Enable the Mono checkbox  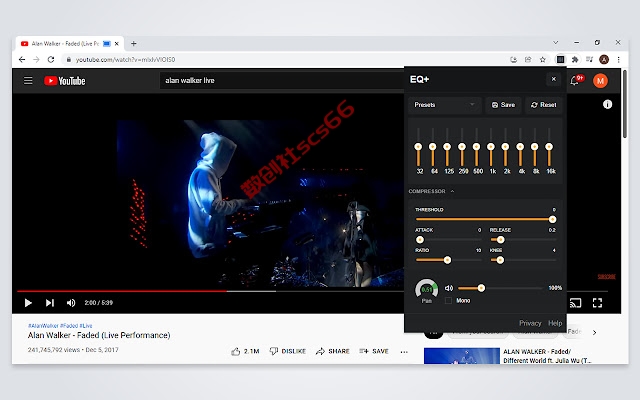(448, 300)
